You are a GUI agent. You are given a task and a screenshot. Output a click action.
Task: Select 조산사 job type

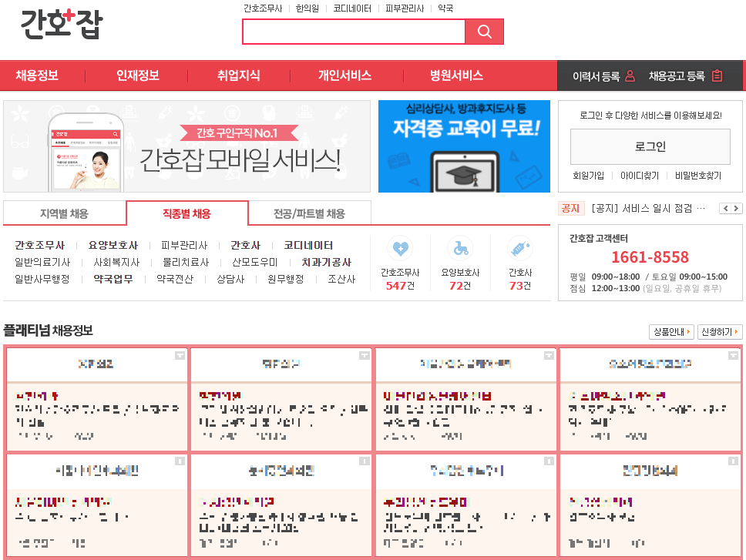pos(341,279)
